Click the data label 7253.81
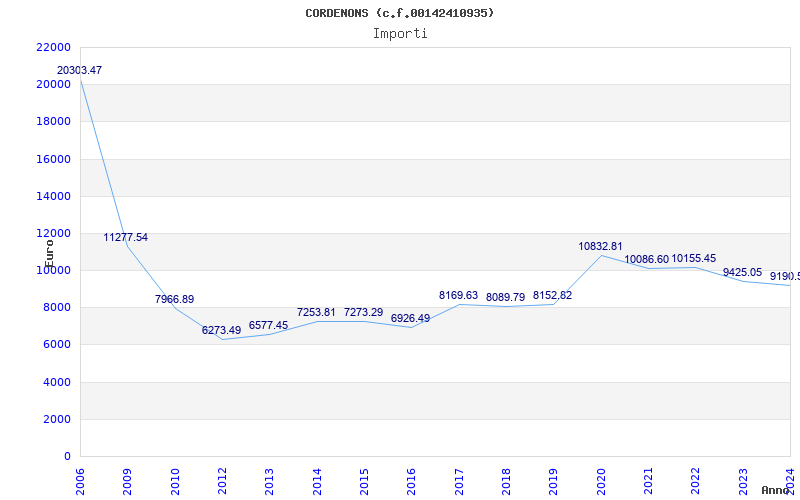The width and height of the screenshot is (800, 500). tap(316, 312)
